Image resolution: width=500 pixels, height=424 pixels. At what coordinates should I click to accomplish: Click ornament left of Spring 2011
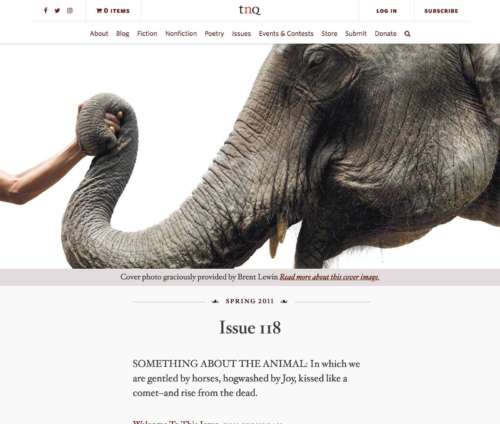click(215, 301)
